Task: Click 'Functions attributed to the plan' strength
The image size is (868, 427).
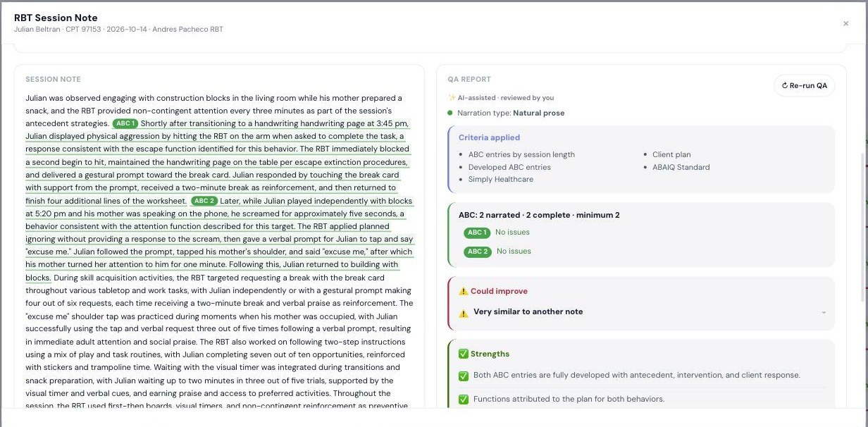Action: coord(569,400)
